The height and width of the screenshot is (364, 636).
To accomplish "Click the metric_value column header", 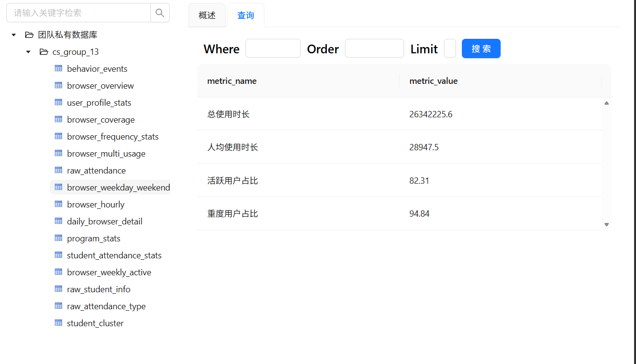I will [500, 81].
